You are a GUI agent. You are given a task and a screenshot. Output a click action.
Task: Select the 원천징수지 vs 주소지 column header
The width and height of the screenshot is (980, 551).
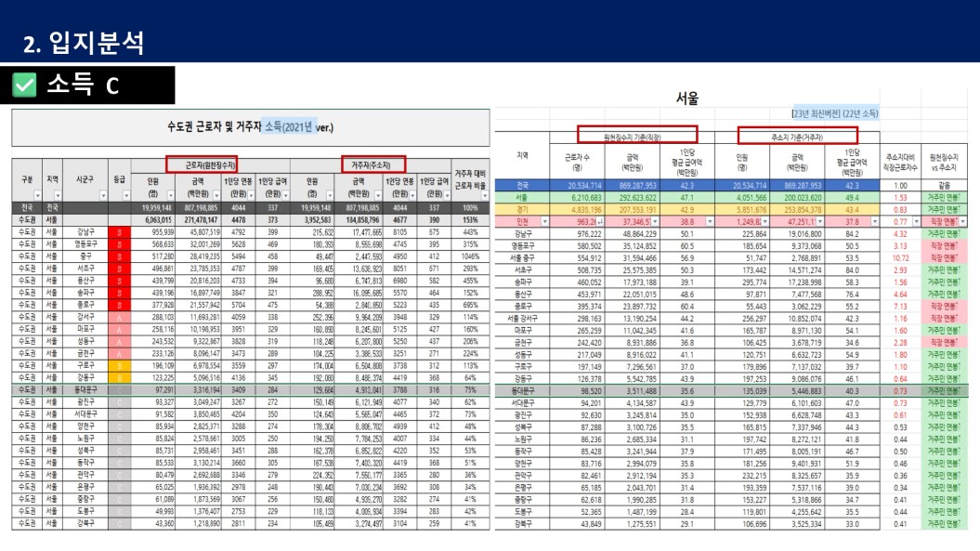(945, 162)
